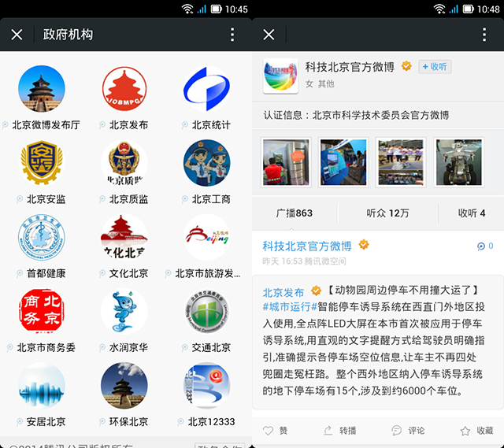Screen dimensions: 504x448
Task: Open the 首都健康 round seal icon
Action: [42, 237]
